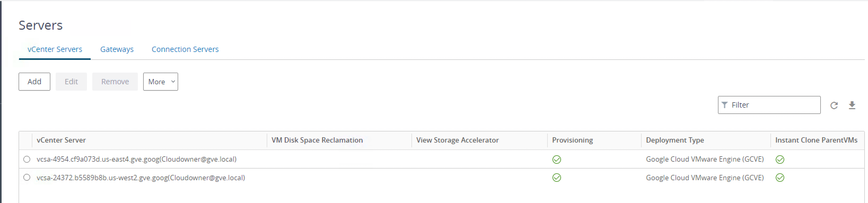Click Provisioning checkmark for us-east4 vCenter
The width and height of the screenshot is (868, 203).
[x=557, y=160]
